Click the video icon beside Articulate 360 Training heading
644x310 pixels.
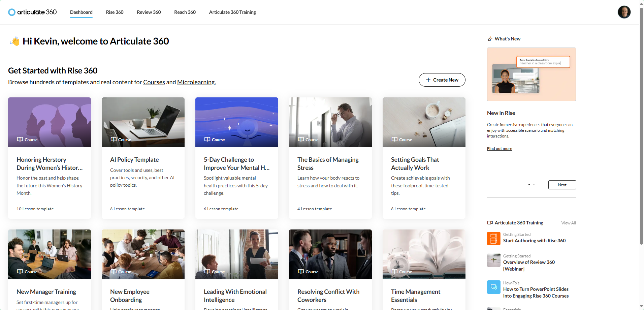[x=490, y=223]
